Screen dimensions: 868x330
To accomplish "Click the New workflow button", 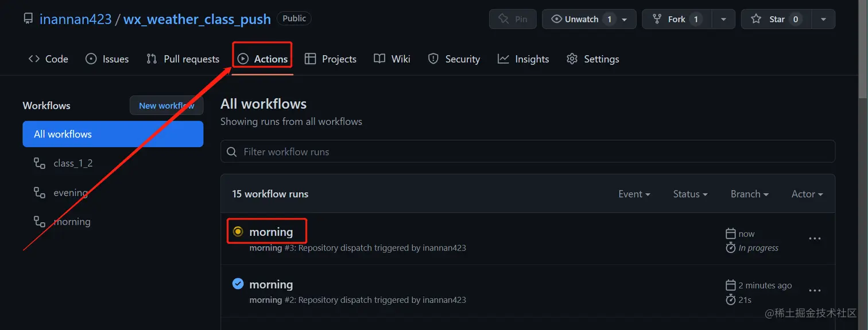I will click(x=166, y=105).
